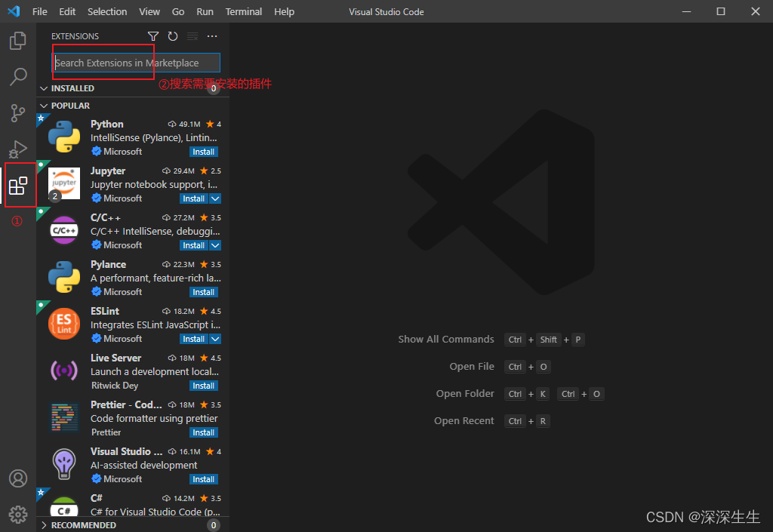Install the C/C++ extension
Viewport: 773px width, 532px height.
point(194,245)
